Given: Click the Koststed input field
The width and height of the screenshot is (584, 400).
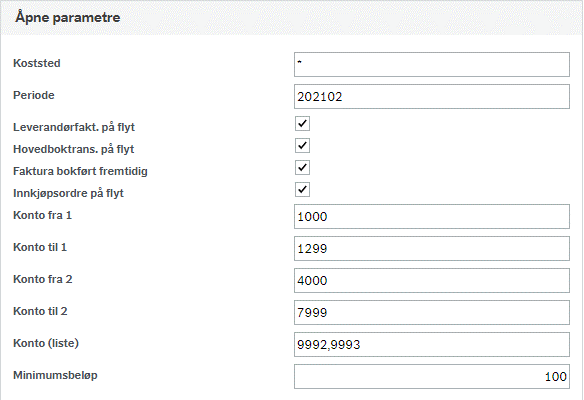Looking at the screenshot, I should click(x=432, y=64).
